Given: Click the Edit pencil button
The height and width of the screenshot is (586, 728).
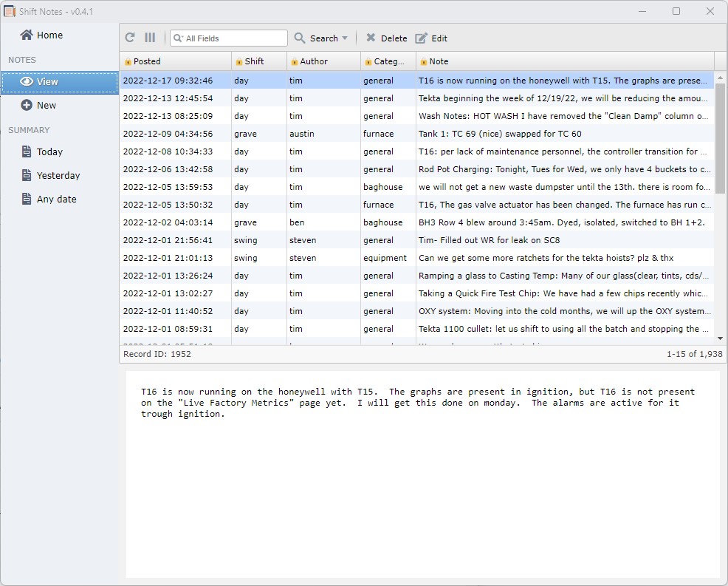Looking at the screenshot, I should [431, 38].
